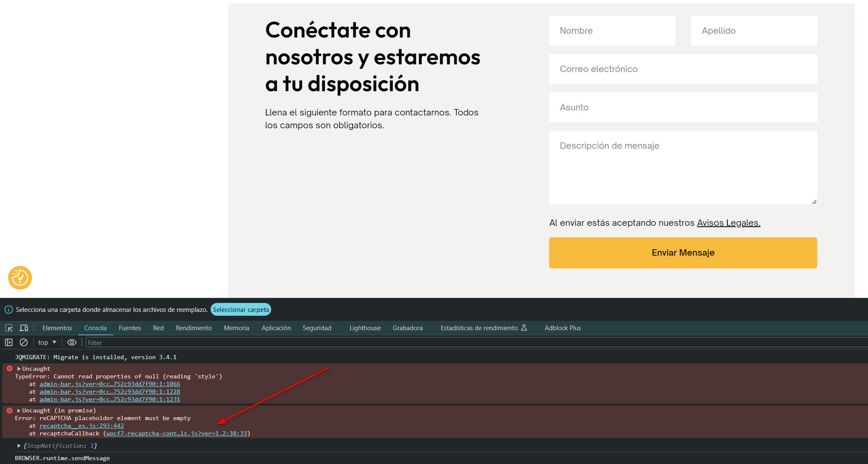
Task: Click the info icon in overrides banner
Action: [9, 310]
